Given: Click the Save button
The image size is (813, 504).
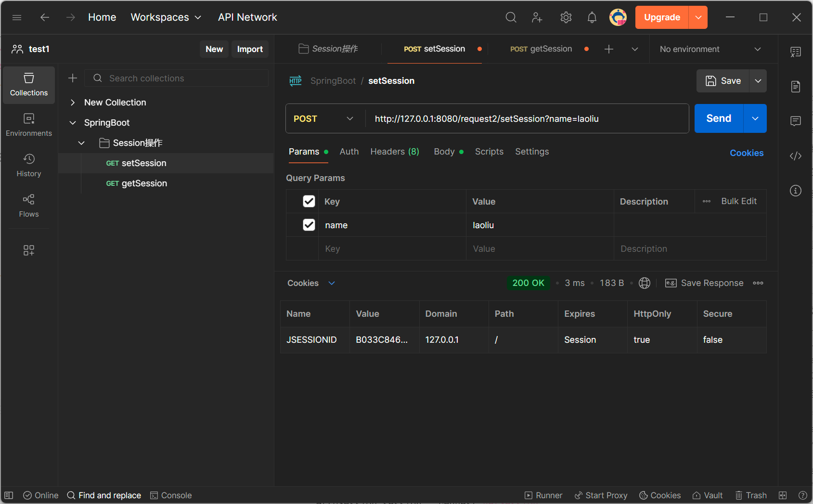Looking at the screenshot, I should coord(723,81).
